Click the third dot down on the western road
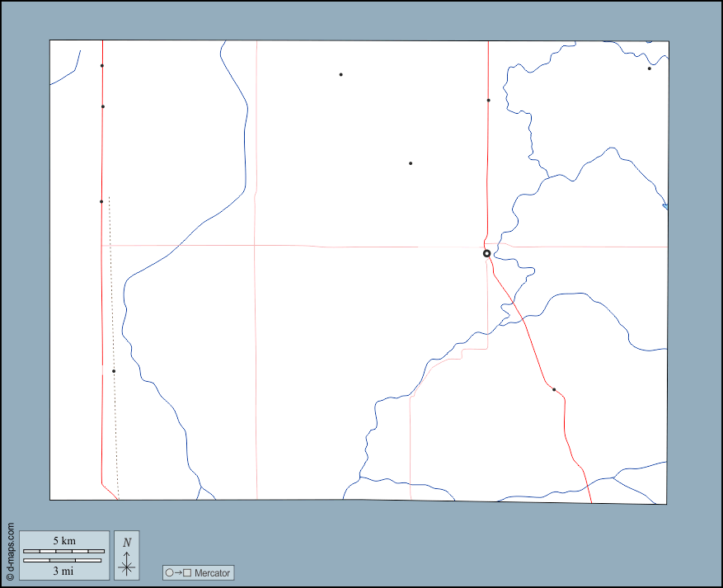Viewport: 723px width, 588px height. pos(101,201)
